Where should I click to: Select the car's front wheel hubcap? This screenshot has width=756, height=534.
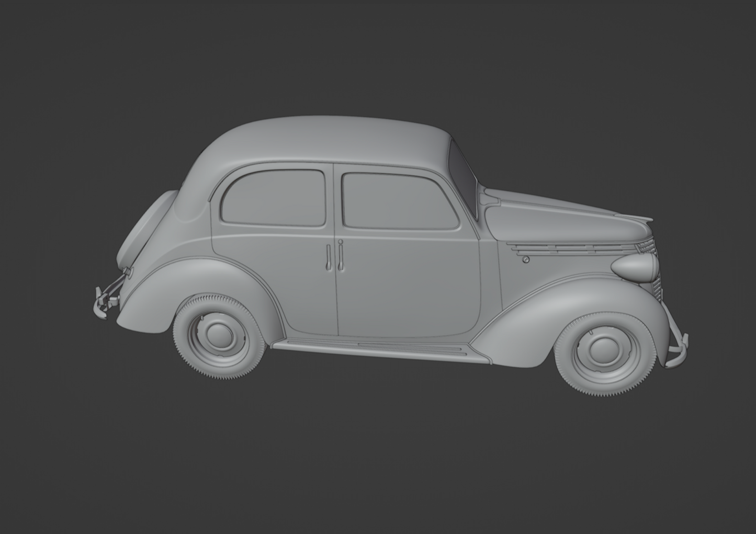point(604,351)
